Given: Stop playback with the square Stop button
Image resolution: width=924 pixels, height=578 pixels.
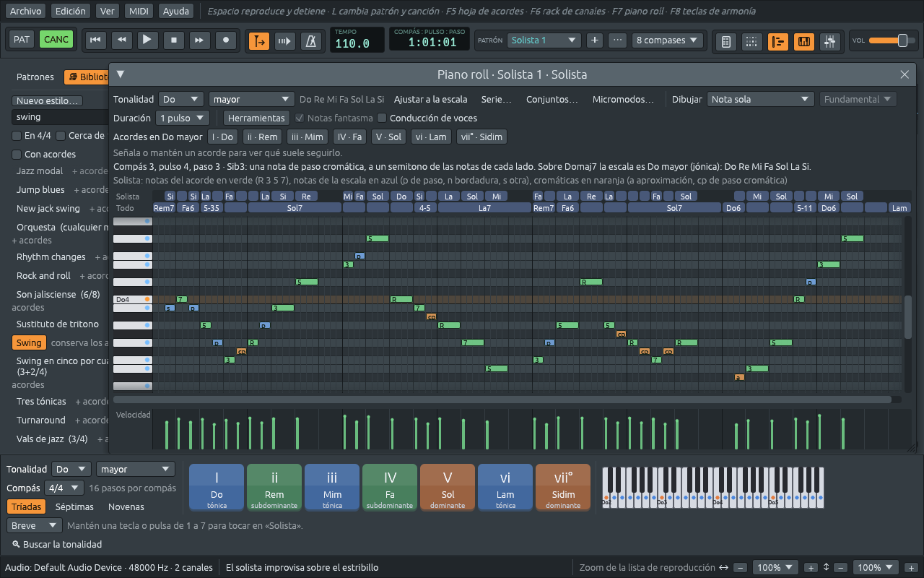Looking at the screenshot, I should tap(174, 40).
